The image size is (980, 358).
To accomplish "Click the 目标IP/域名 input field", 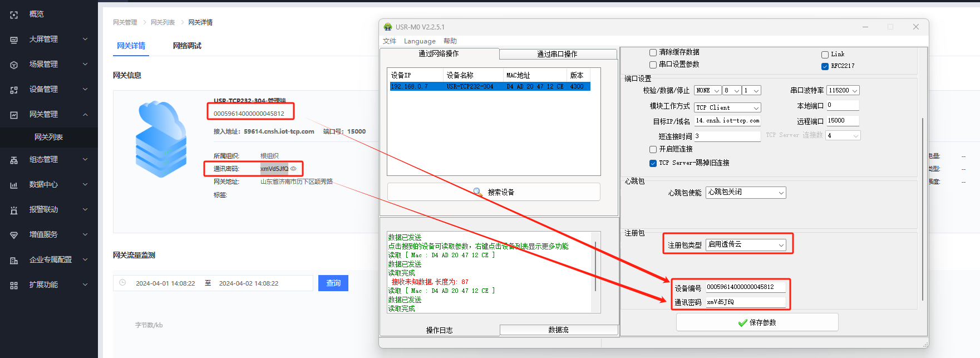I will 727,121.
